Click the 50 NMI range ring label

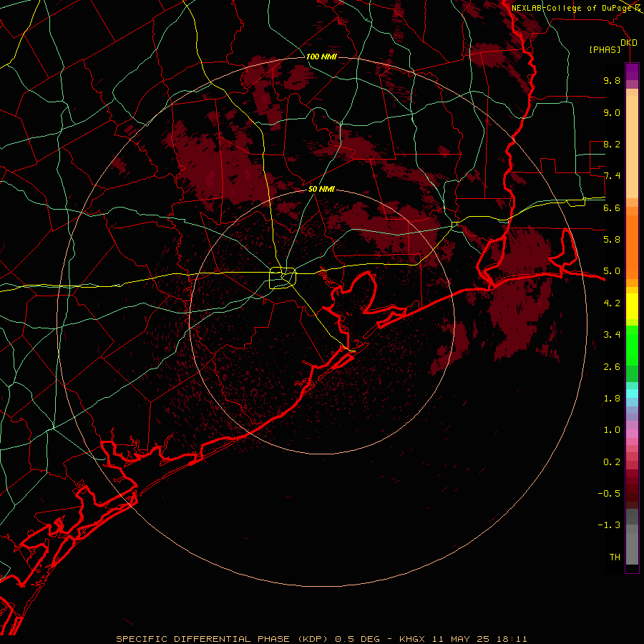coord(321,189)
